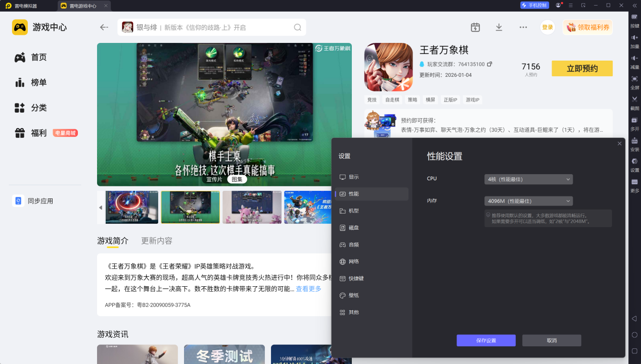Select 壁纸 in settings list

click(x=372, y=295)
